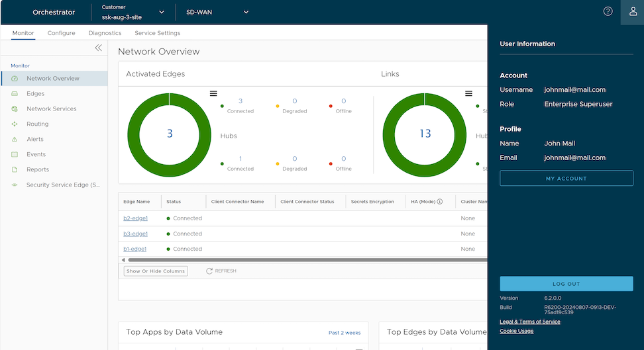
Task: Click the Alerts icon in the sidebar
Action: (15, 140)
